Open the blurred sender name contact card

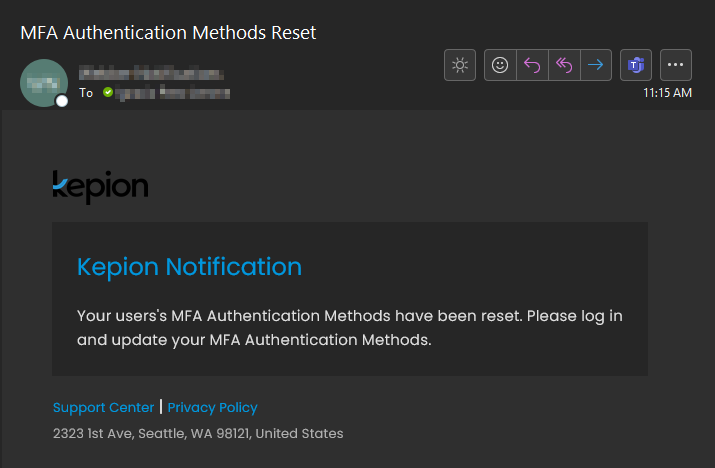tap(151, 73)
